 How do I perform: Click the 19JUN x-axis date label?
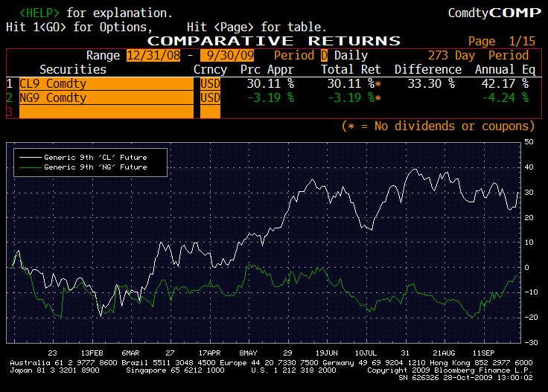[326, 353]
